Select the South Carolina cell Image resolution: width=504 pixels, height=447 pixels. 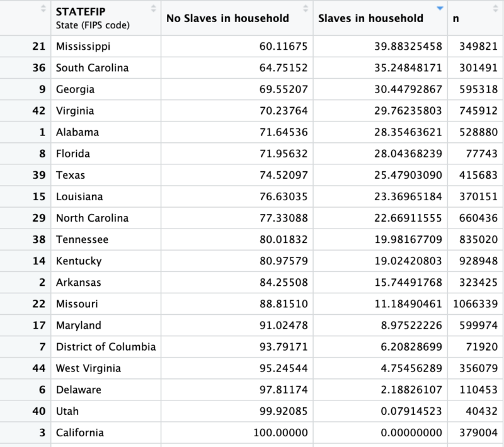[x=92, y=68]
